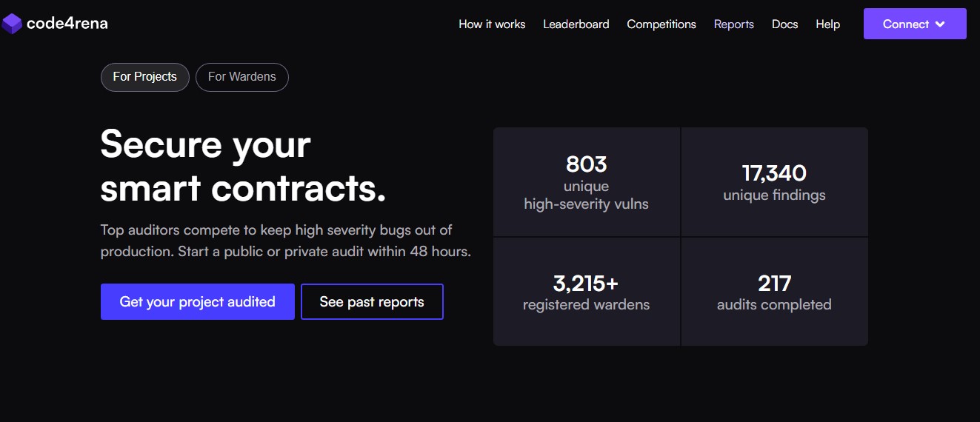Click the 17,340 unique findings stat
Screen dimensions: 980x422
pyautogui.click(x=774, y=182)
